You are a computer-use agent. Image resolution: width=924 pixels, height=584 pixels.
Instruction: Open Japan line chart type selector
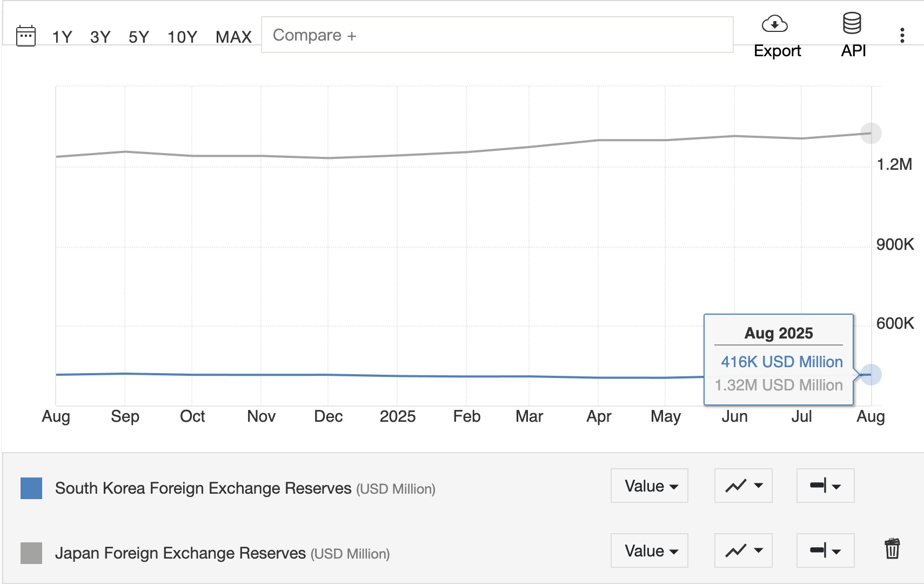pos(743,550)
